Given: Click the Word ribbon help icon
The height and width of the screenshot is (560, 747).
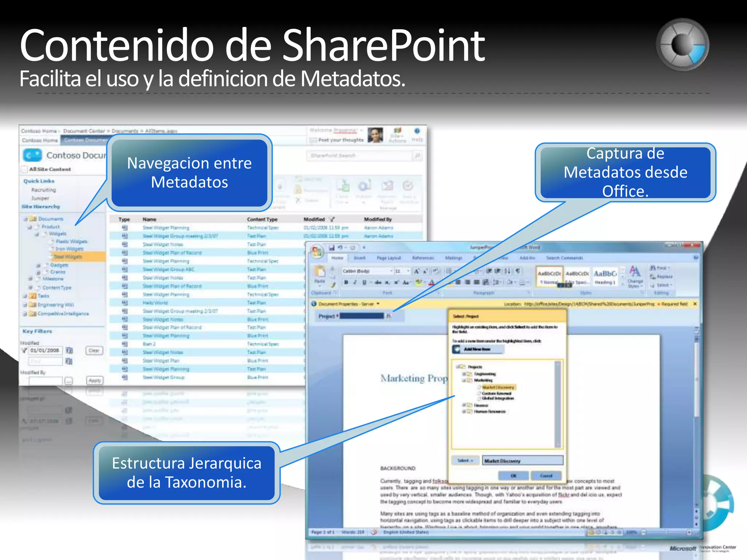Looking at the screenshot, I should 696,258.
